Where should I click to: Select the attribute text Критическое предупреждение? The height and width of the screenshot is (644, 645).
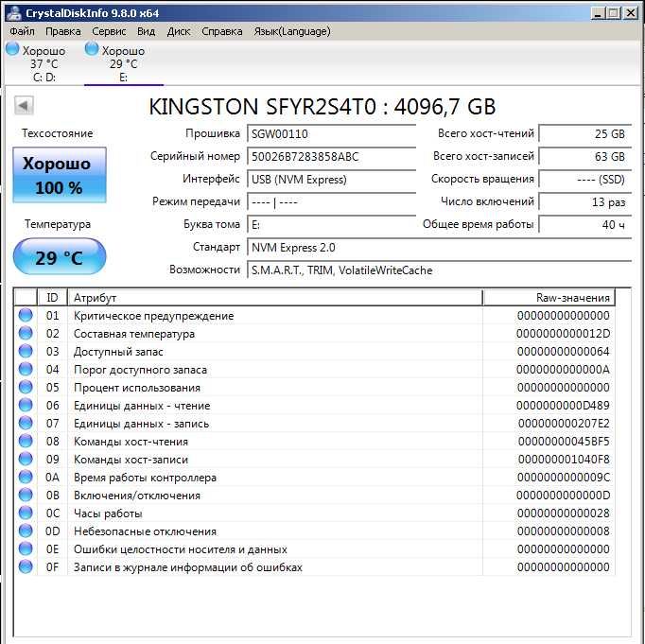click(x=154, y=316)
